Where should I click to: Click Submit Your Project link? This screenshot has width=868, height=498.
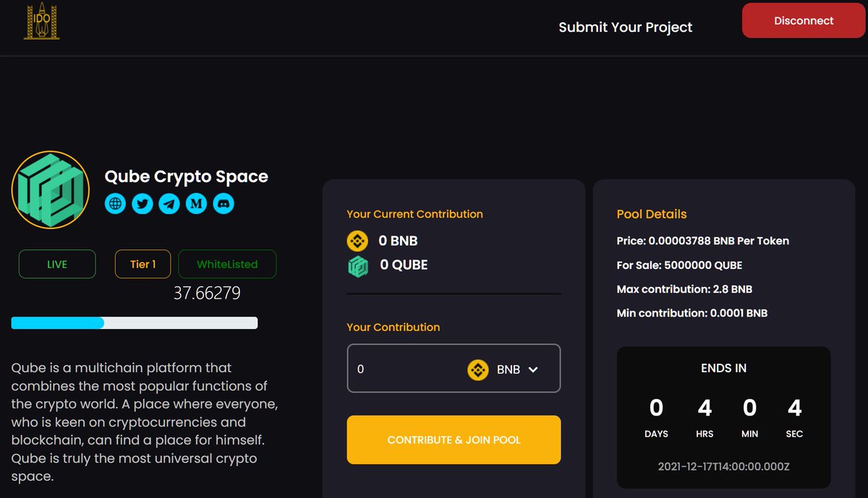pos(625,27)
